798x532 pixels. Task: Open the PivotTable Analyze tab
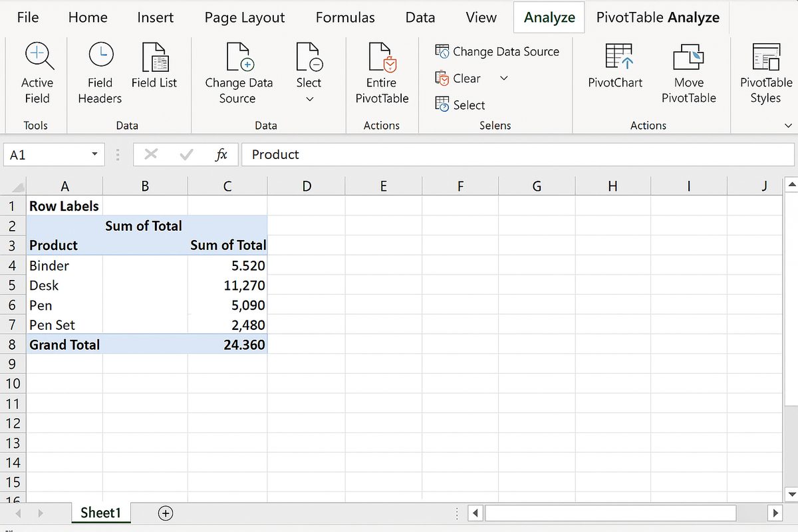pos(658,17)
